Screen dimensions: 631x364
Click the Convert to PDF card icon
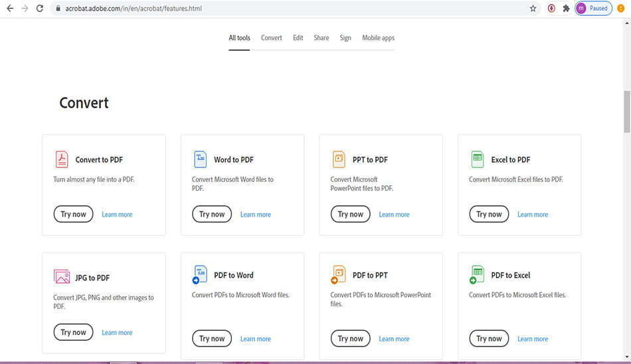[62, 159]
